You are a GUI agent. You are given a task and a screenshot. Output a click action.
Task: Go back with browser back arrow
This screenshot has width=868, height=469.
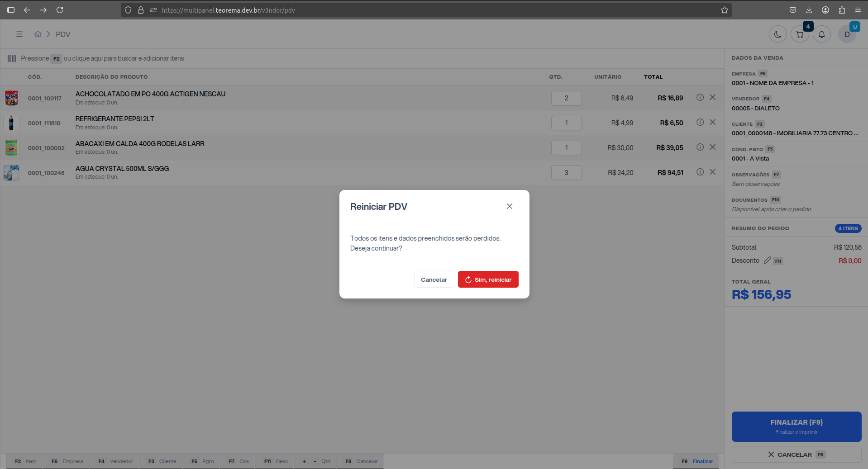point(27,10)
